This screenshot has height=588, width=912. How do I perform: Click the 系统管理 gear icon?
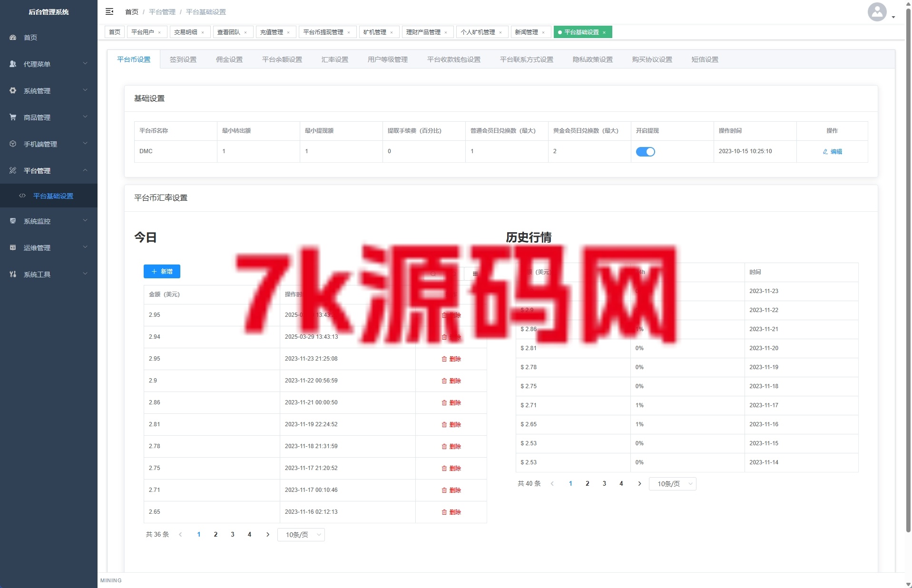pos(13,90)
